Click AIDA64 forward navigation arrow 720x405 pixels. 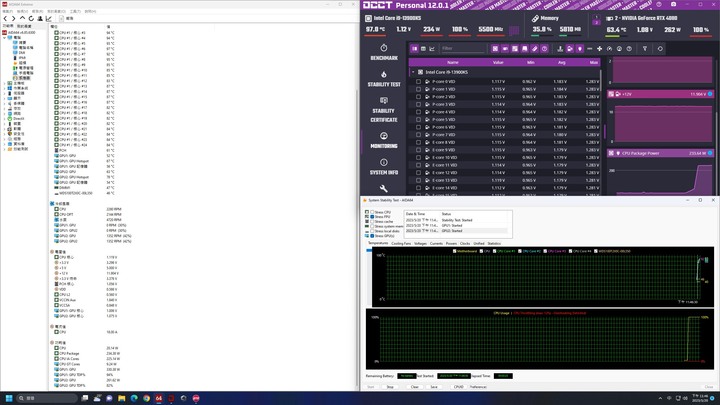pos(13,18)
